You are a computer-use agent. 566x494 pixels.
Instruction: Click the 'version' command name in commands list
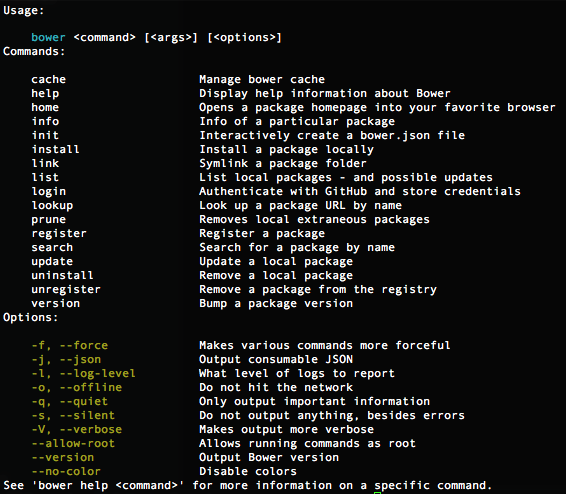click(x=55, y=303)
